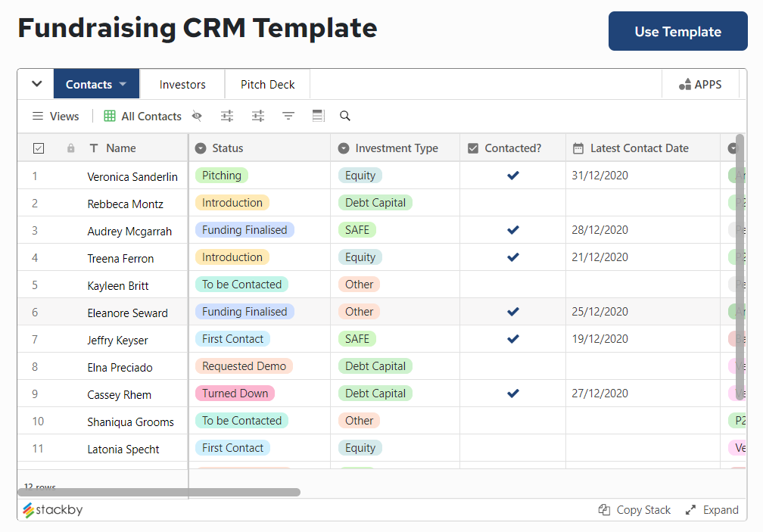Switch to the Investors tab
The height and width of the screenshot is (532, 763).
(x=182, y=84)
